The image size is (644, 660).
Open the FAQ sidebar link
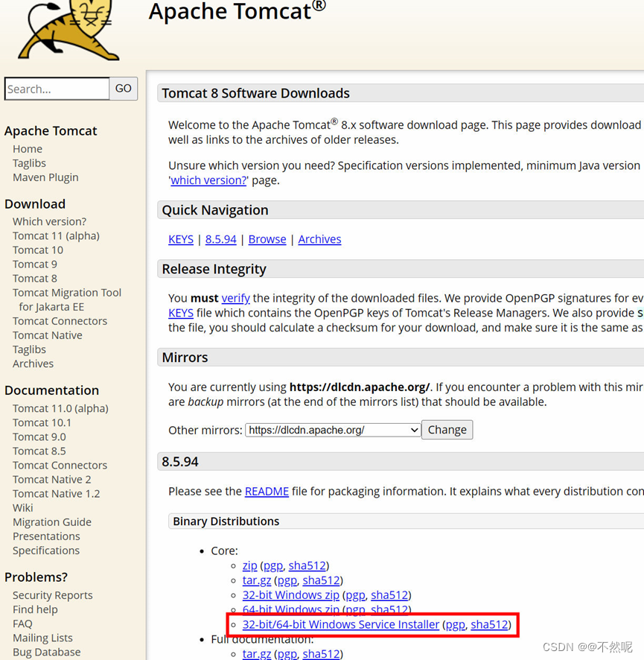click(x=22, y=623)
